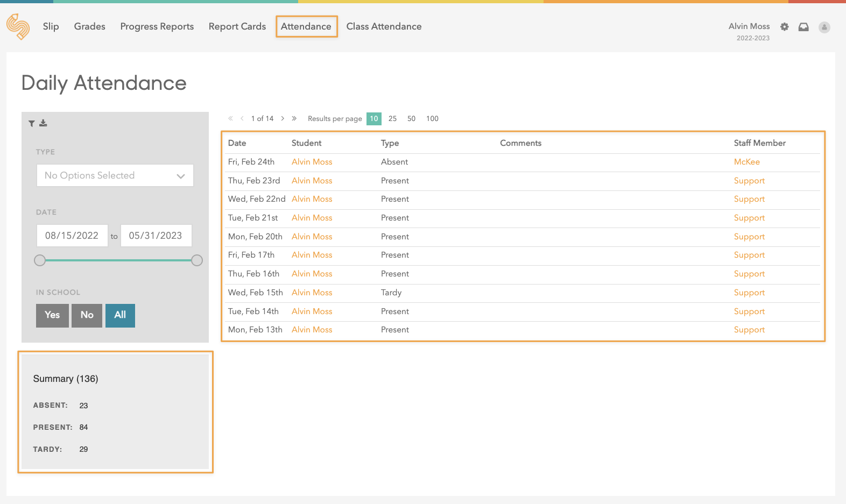Image resolution: width=846 pixels, height=504 pixels.
Task: Open the Report Cards tab
Action: pyautogui.click(x=237, y=26)
